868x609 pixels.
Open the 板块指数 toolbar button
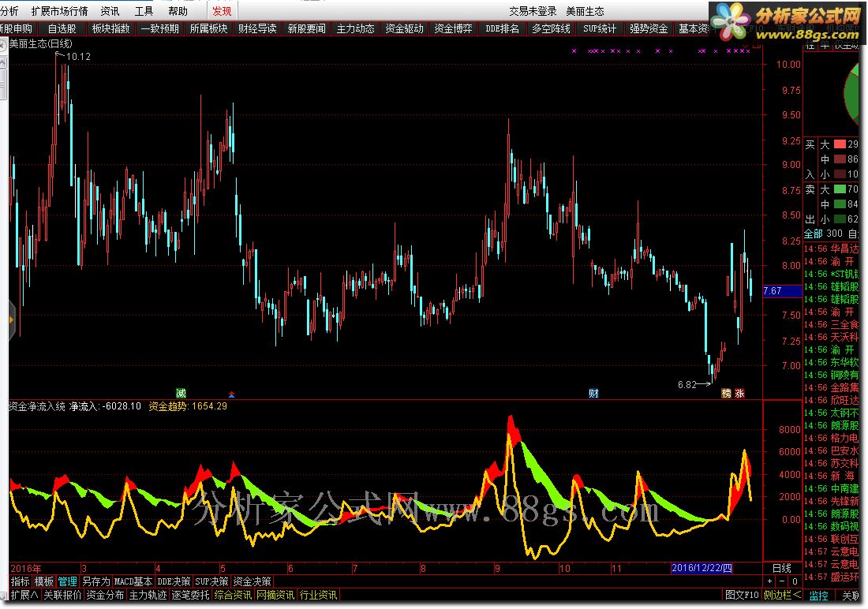[110, 28]
